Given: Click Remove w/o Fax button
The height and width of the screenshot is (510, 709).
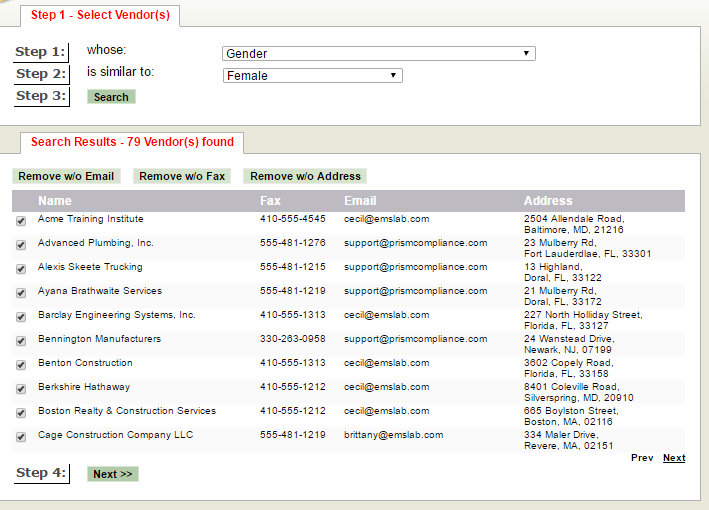Looking at the screenshot, I should pos(182,176).
